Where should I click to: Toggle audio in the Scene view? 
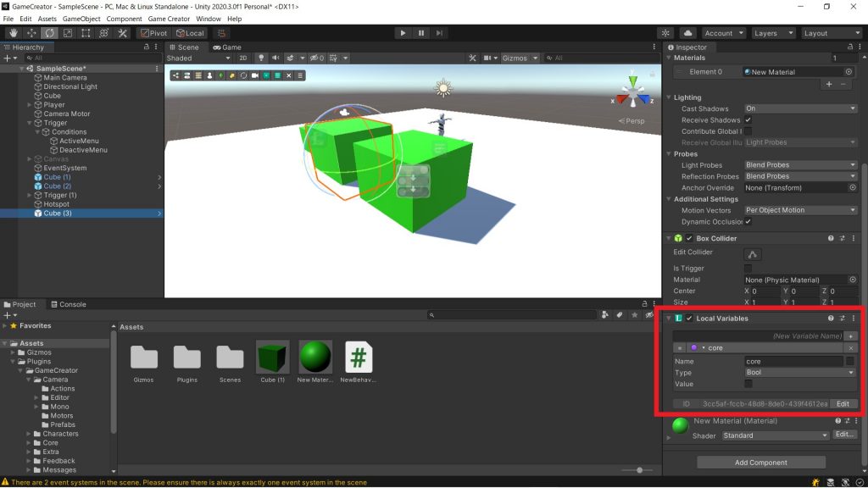276,57
